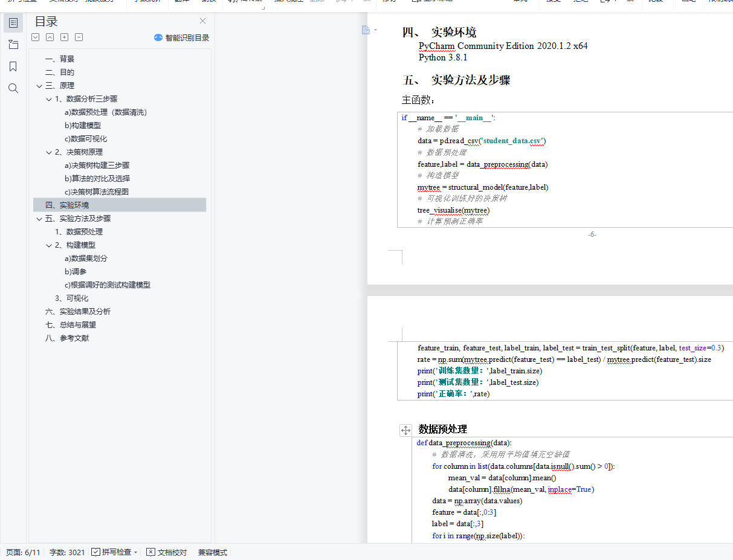Collapse the 1、数据分析三步骤 node
The width and height of the screenshot is (733, 560).
[49, 99]
